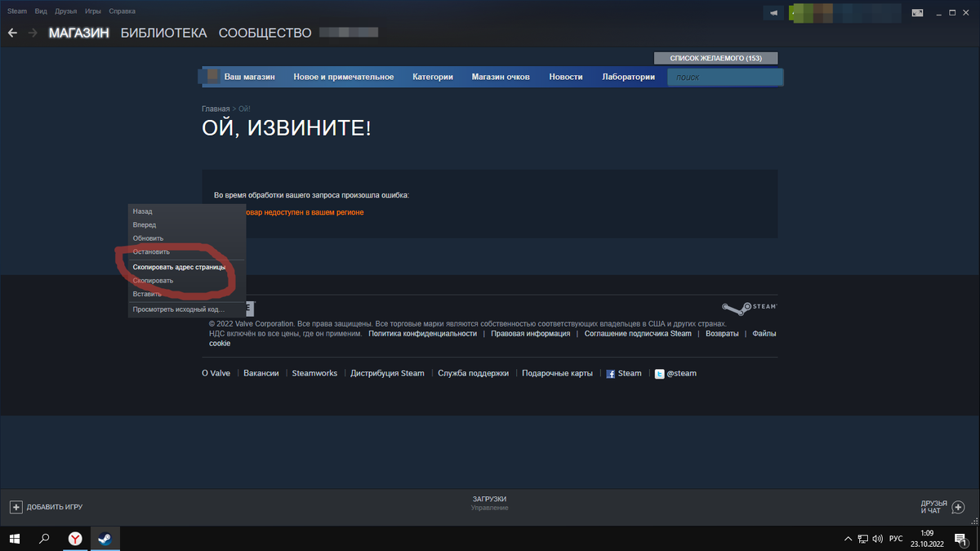
Task: Open the announcements megaphone icon
Action: coord(773,12)
